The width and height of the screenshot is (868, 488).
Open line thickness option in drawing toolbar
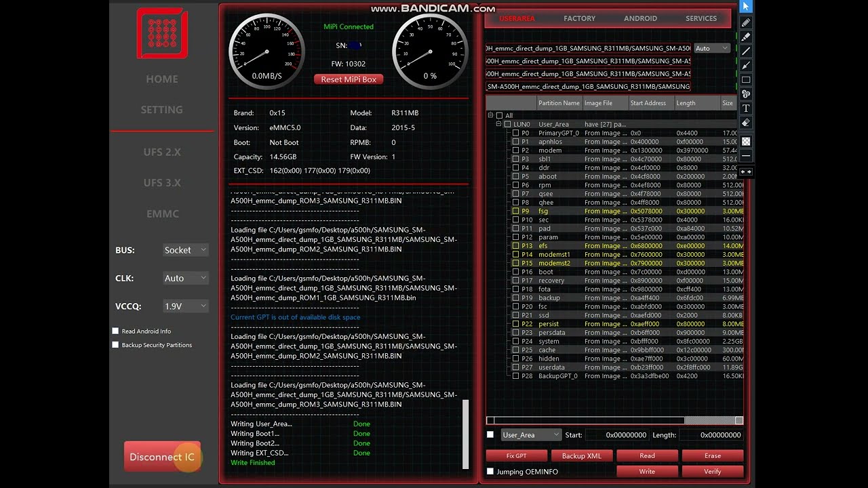point(746,156)
